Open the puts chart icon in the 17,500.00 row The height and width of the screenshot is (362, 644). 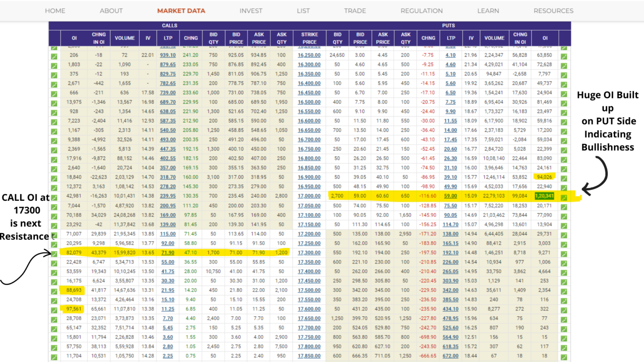[x=564, y=292]
